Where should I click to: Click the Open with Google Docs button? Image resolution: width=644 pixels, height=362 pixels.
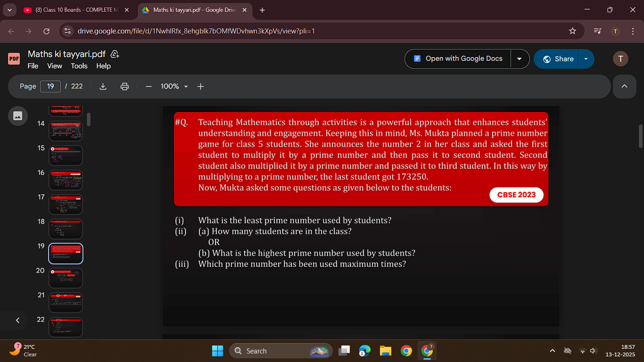coord(458,59)
